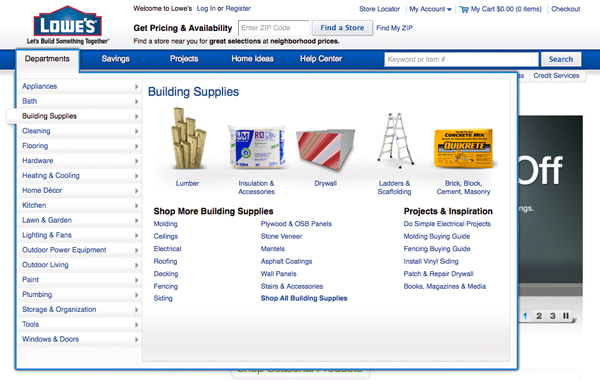
Task: Jump to slide 3 of the banner
Action: (553, 316)
